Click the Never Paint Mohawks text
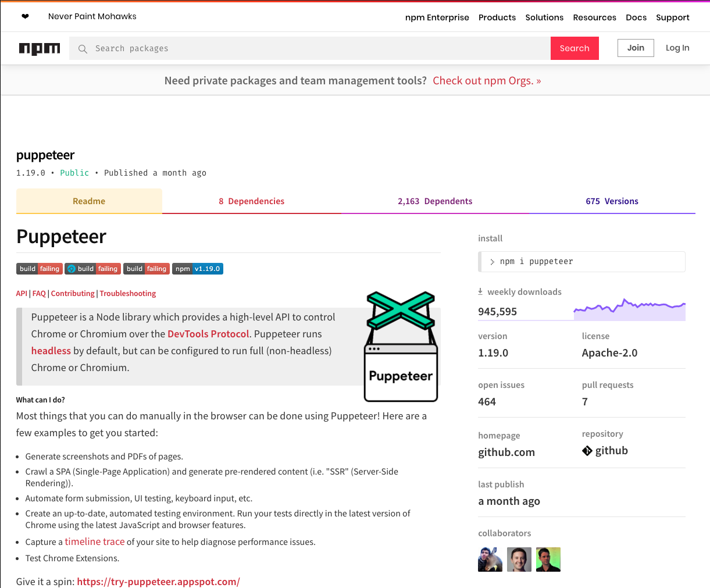710x588 pixels. coord(92,16)
